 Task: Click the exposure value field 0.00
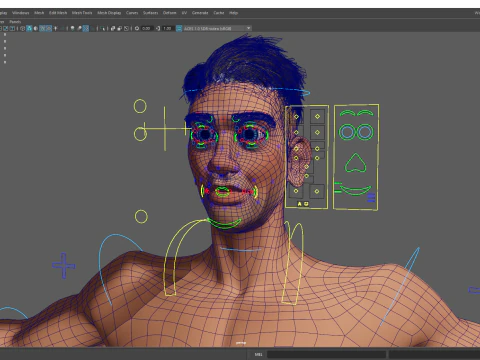coord(147,28)
